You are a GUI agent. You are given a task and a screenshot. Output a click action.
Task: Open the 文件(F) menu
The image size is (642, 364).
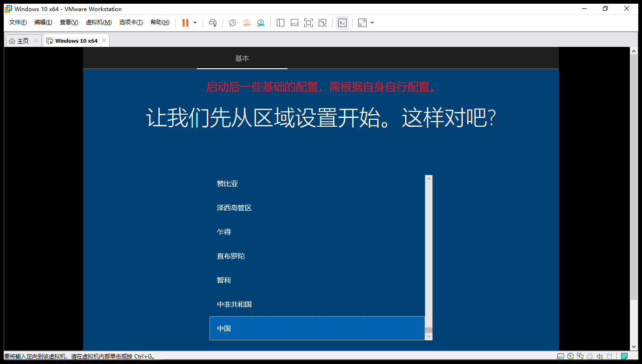coord(18,22)
